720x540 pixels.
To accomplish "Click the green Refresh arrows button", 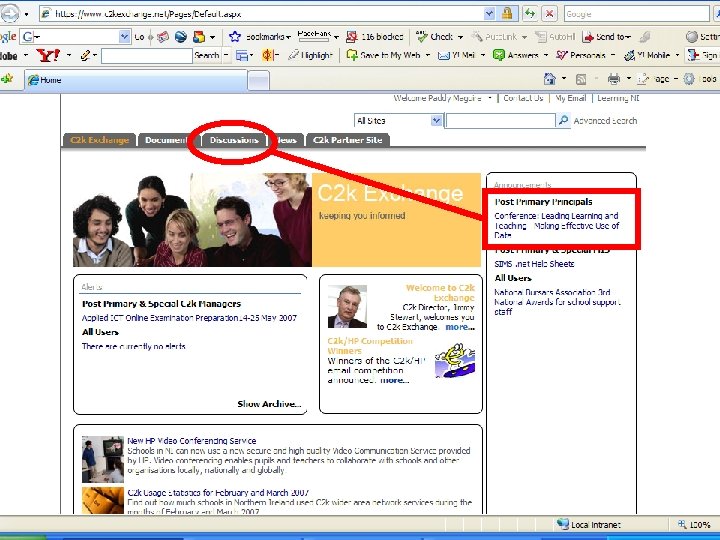I will (x=530, y=14).
